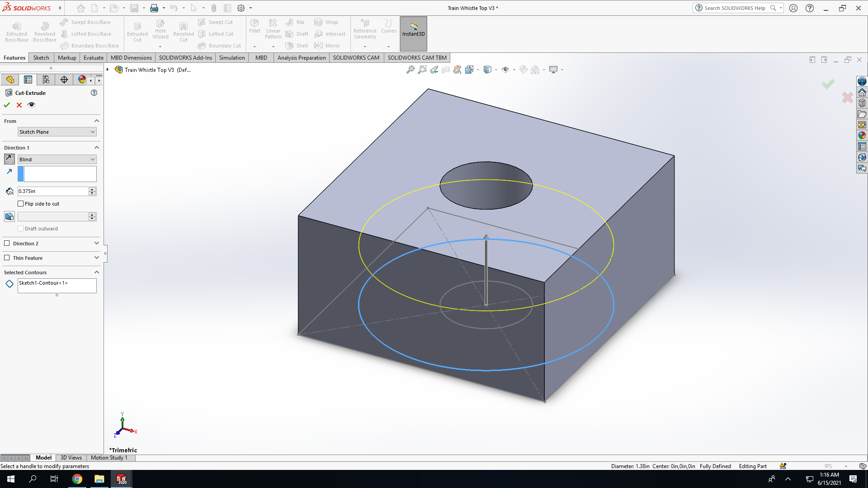The height and width of the screenshot is (488, 868).
Task: Open the Appearances color ball in task pane
Action: pos(862,135)
